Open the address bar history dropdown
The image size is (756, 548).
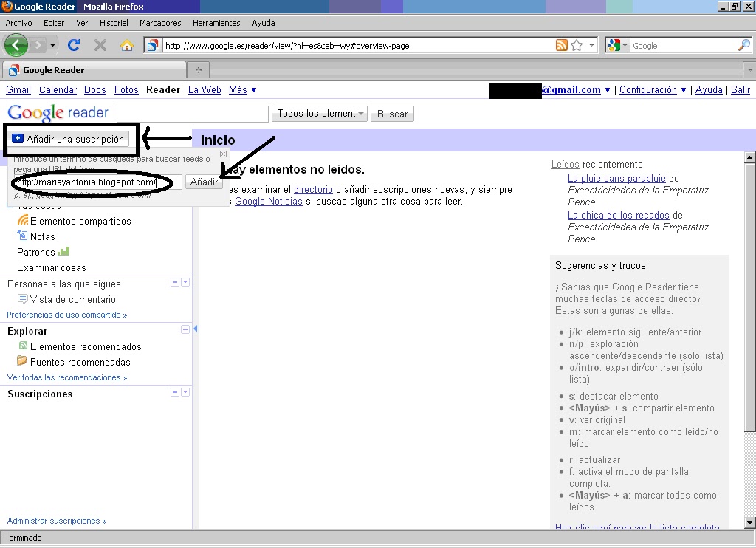coord(591,45)
